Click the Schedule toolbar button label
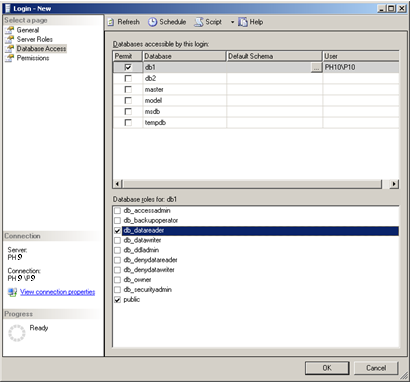Image resolution: width=411 pixels, height=382 pixels. 173,22
